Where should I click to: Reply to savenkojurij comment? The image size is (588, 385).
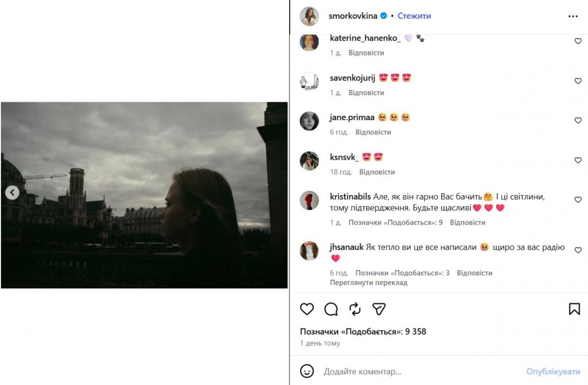pyautogui.click(x=366, y=93)
